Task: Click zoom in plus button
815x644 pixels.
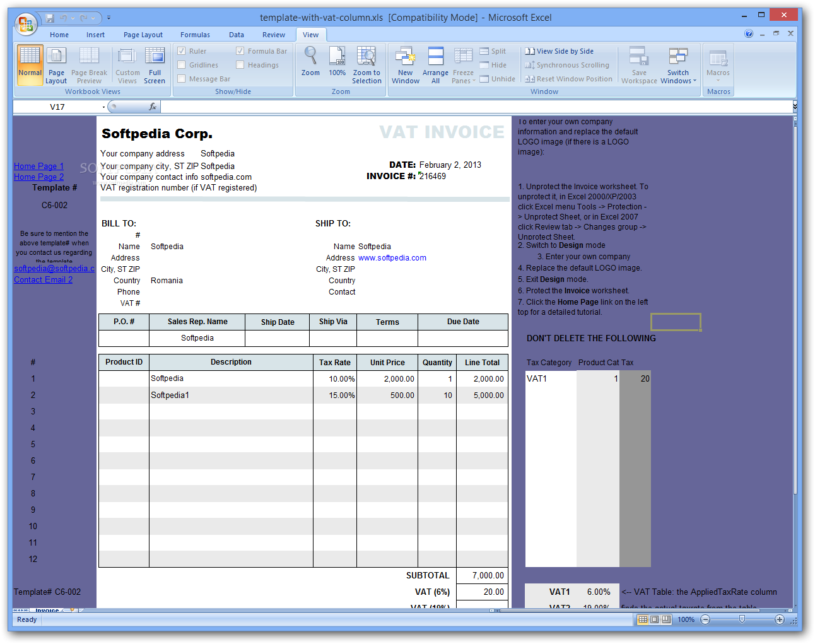Action: point(780,619)
